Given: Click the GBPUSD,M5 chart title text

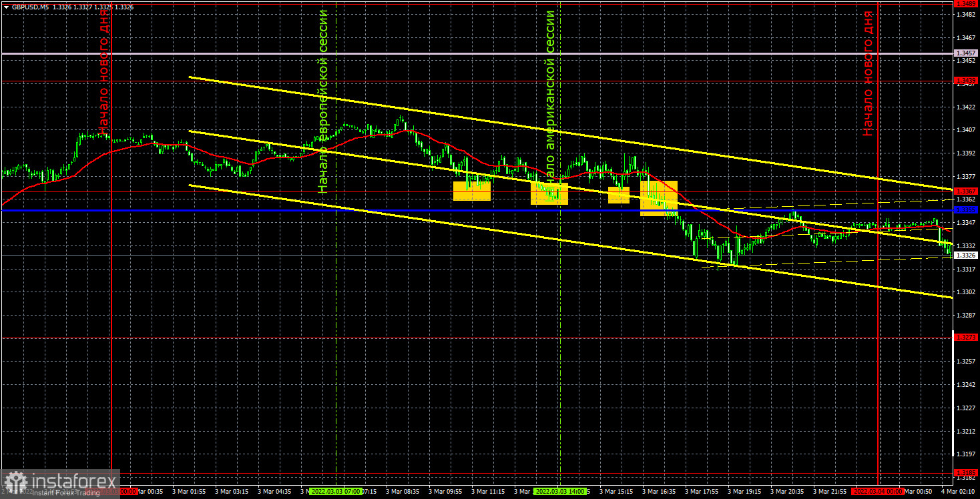Looking at the screenshot, I should (29, 7).
